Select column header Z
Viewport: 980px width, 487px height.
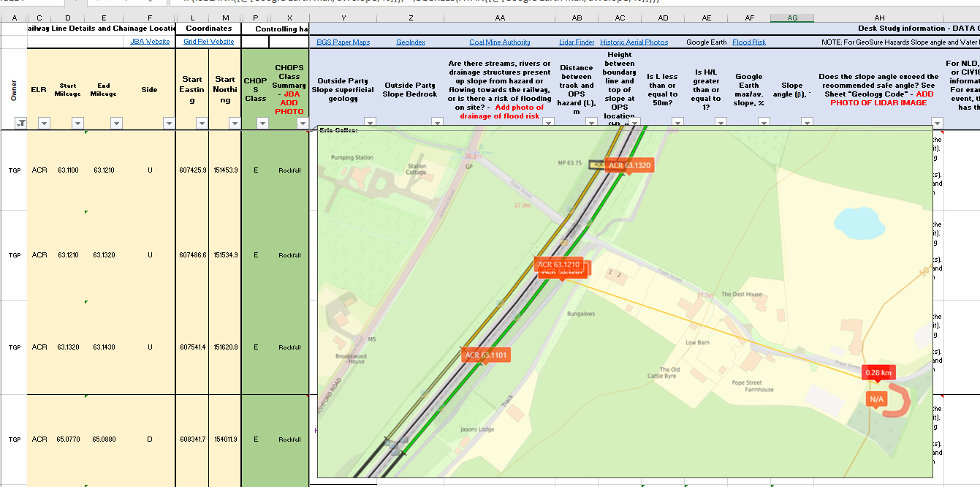(411, 18)
